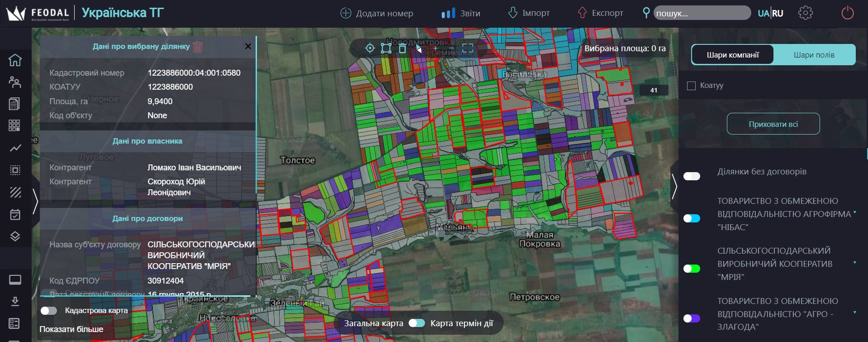Toggle Кадастрова карта switch
The image size is (868, 342).
pyautogui.click(x=49, y=311)
